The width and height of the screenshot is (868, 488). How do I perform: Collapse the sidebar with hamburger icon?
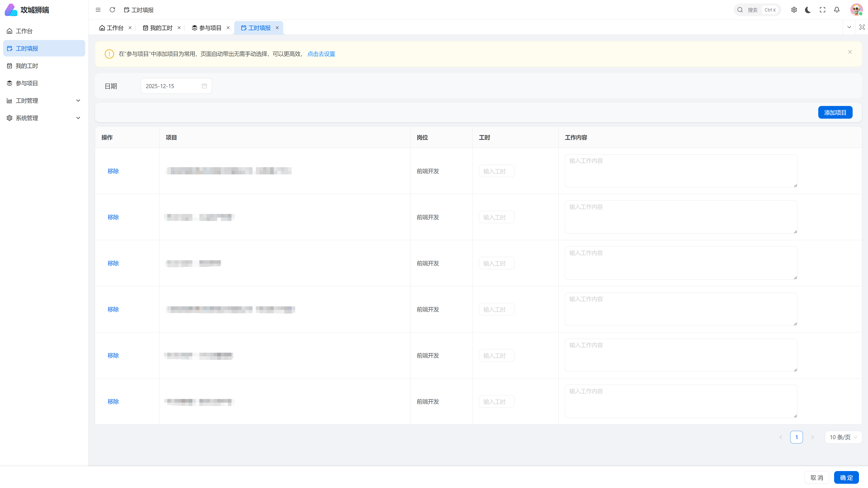(98, 10)
